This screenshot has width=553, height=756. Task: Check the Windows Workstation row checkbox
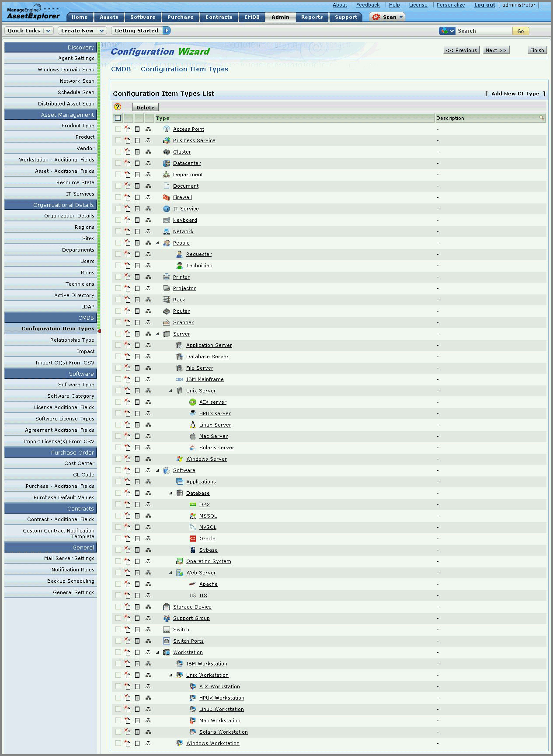pos(118,743)
